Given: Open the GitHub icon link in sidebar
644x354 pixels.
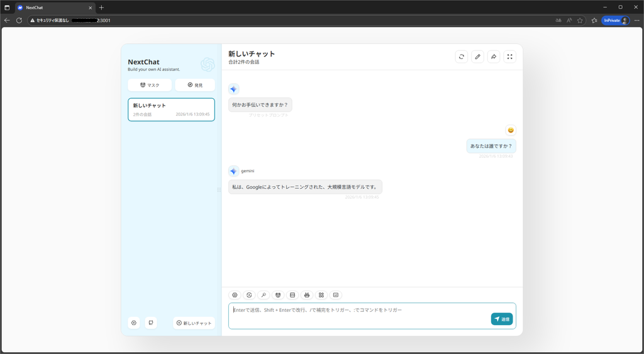Looking at the screenshot, I should pos(151,323).
